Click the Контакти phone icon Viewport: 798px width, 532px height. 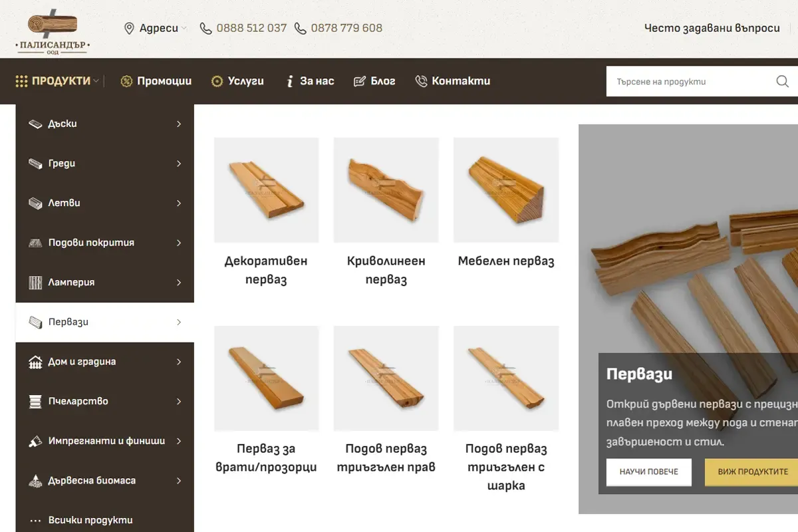point(421,81)
